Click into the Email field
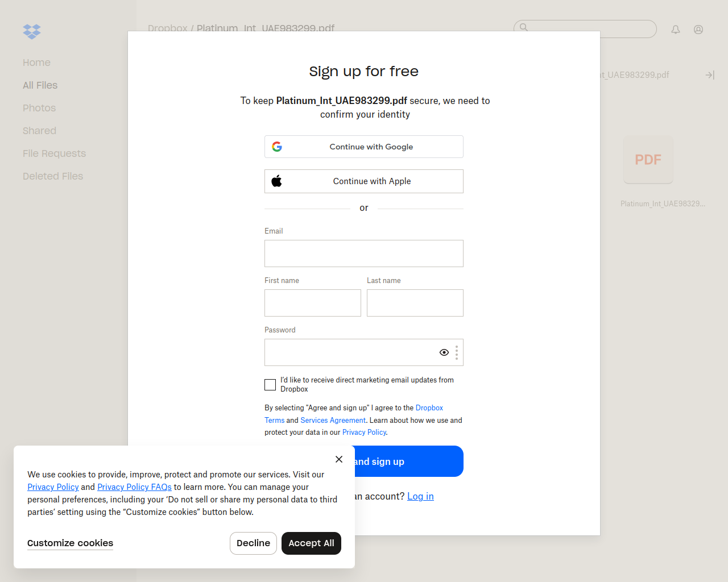Screen dimensions: 728x582 click(x=364, y=253)
